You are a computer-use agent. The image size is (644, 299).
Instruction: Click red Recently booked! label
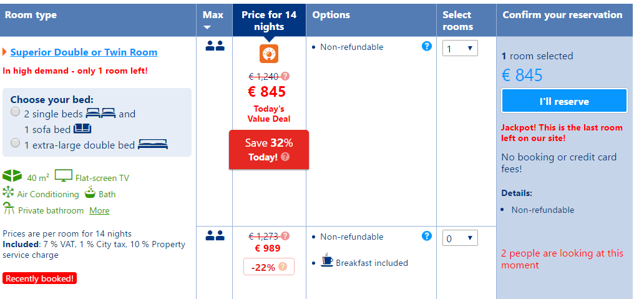click(40, 278)
